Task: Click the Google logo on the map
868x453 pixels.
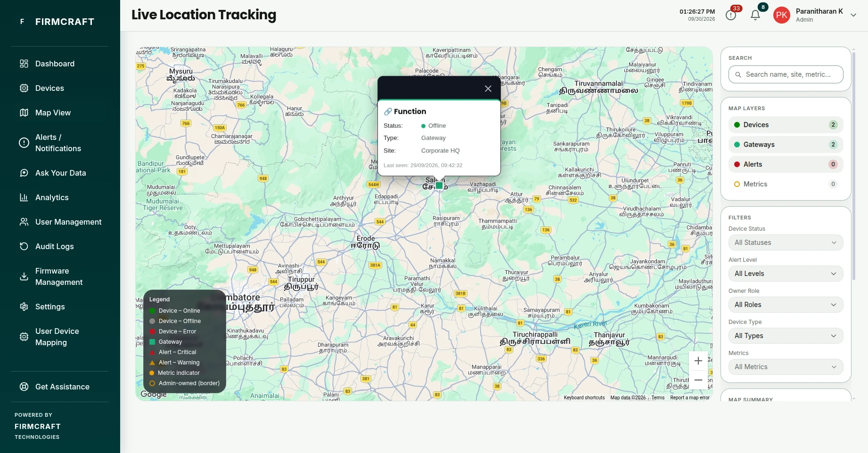Action: point(154,395)
